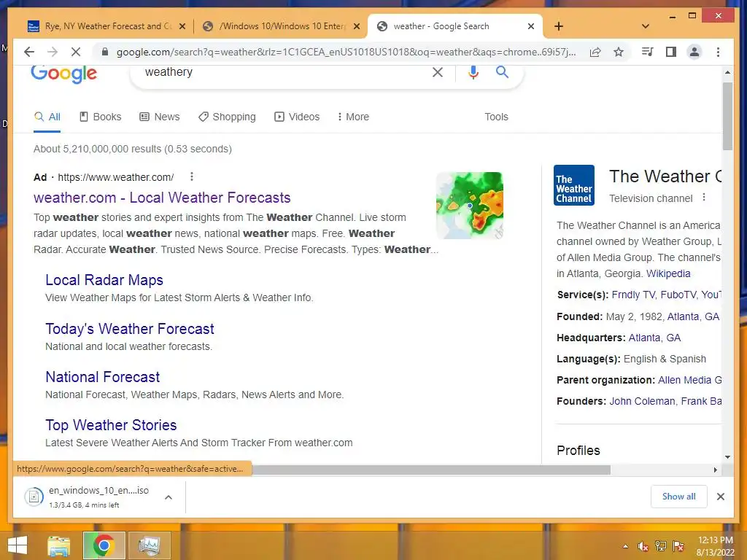Viewport: 747px width, 560px height.
Task: Open the side panel
Action: (x=671, y=52)
